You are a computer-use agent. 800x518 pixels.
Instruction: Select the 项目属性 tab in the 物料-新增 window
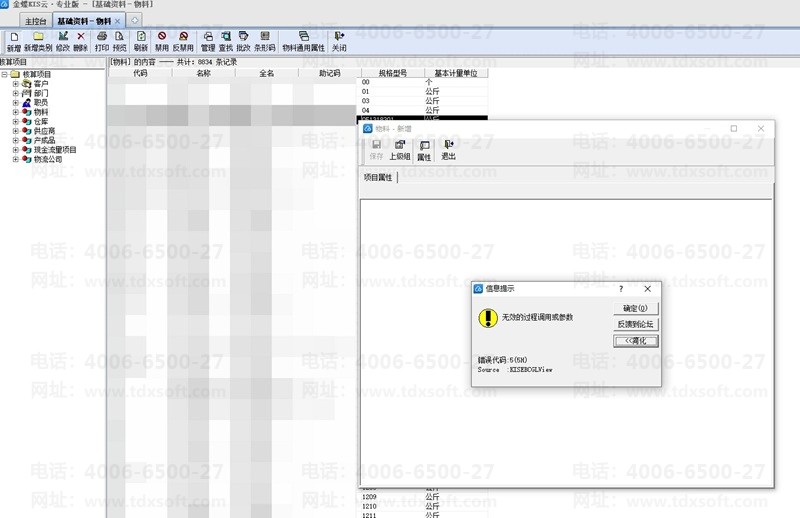(x=378, y=178)
